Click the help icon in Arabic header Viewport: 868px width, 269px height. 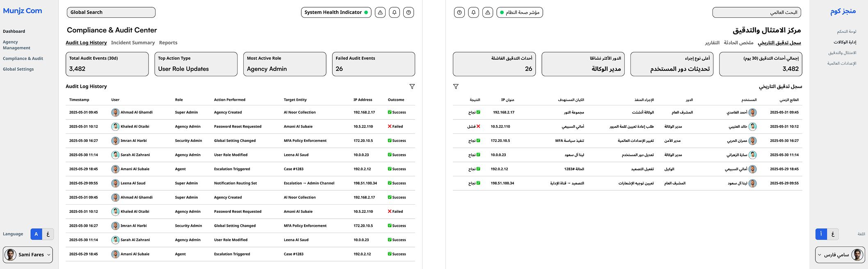[459, 12]
